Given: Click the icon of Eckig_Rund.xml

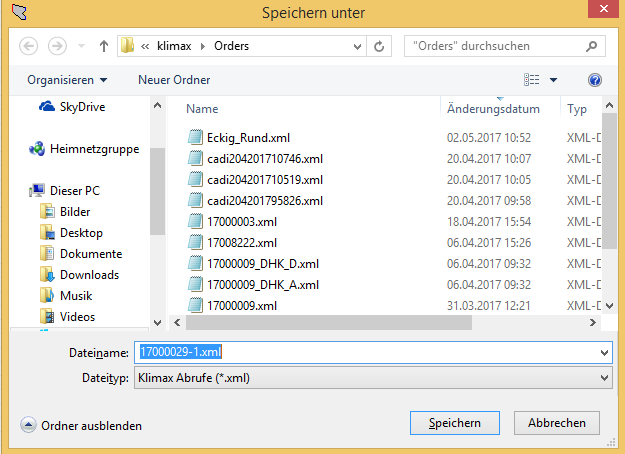Looking at the screenshot, I should [195, 138].
